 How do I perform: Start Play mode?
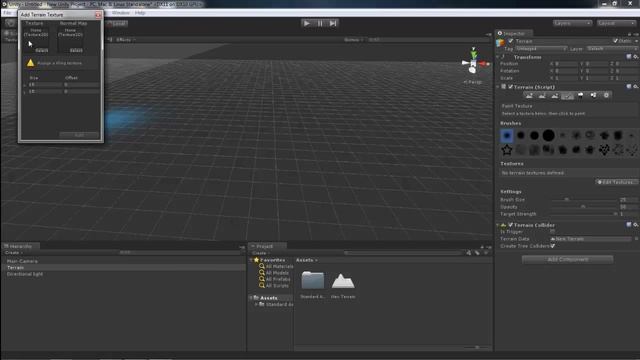(307, 23)
